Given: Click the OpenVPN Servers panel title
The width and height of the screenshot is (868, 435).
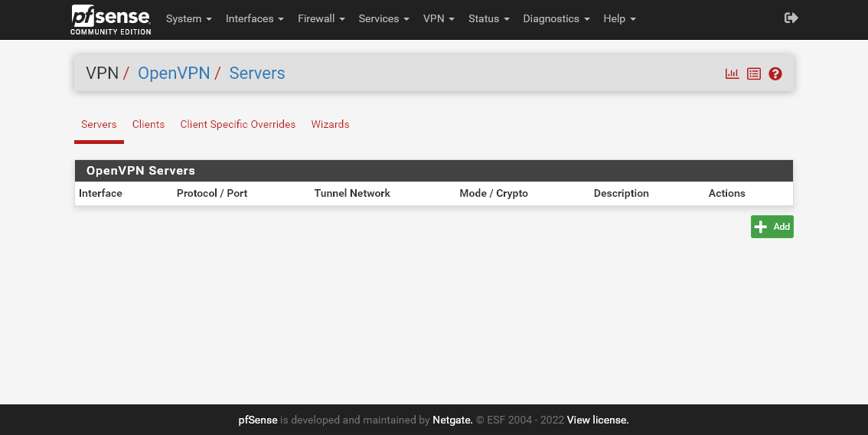Looking at the screenshot, I should tap(141, 171).
